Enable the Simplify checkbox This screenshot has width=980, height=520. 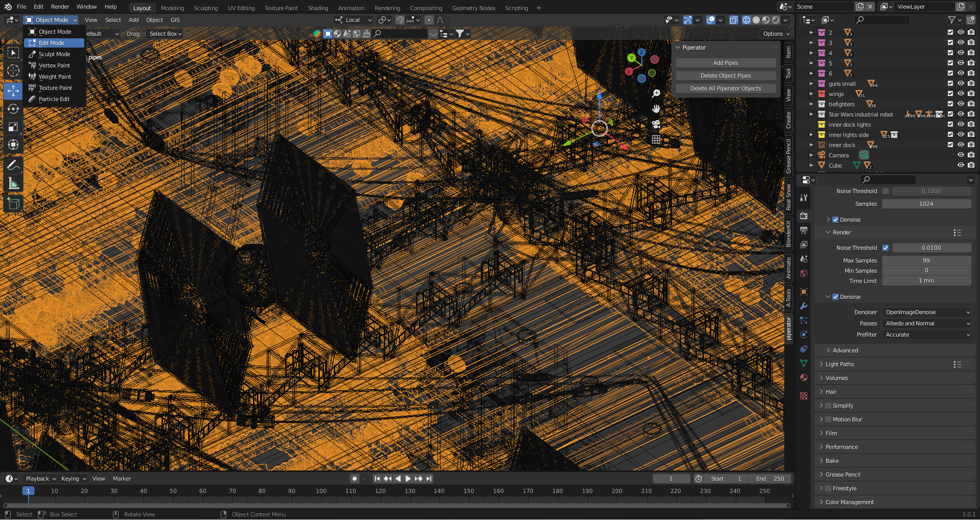click(x=828, y=406)
